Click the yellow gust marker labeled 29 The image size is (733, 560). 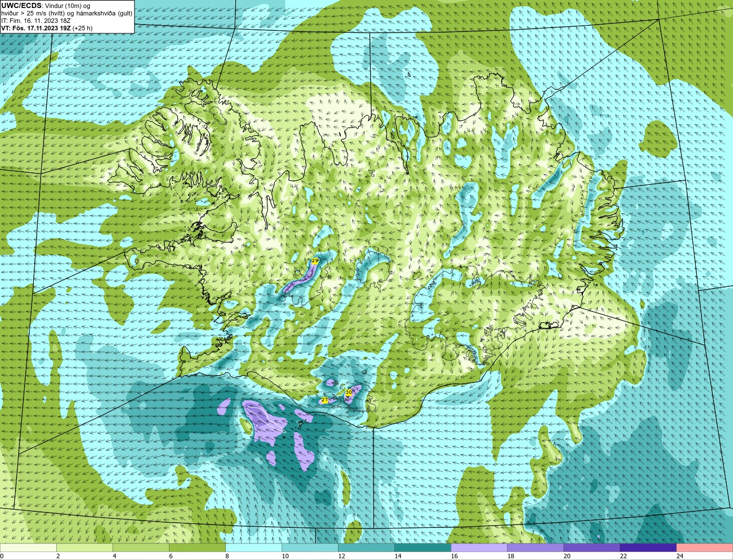314,261
